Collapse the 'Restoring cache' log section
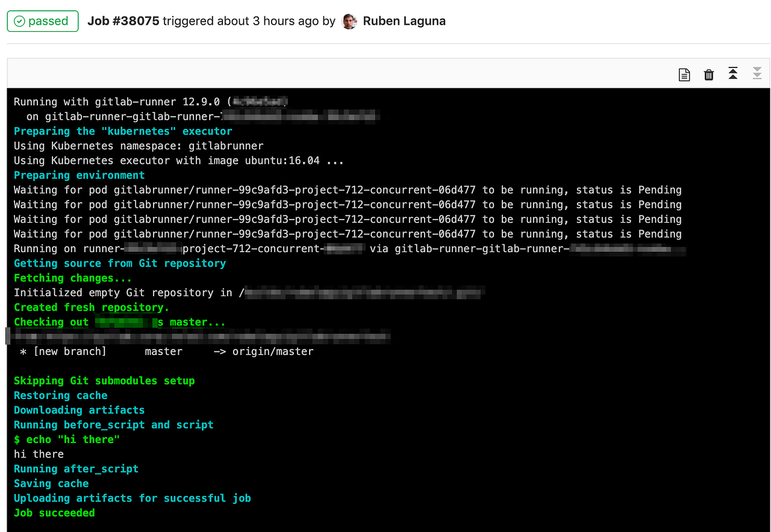The width and height of the screenshot is (771, 532). 60,395
